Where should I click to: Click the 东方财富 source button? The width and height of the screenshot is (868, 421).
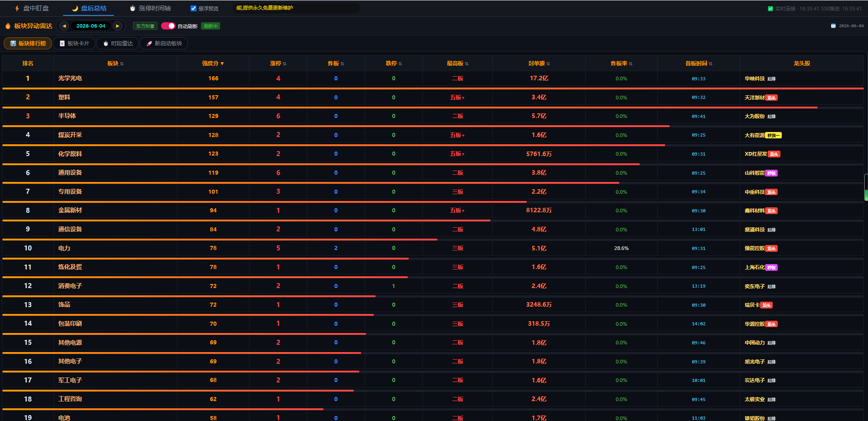(145, 26)
